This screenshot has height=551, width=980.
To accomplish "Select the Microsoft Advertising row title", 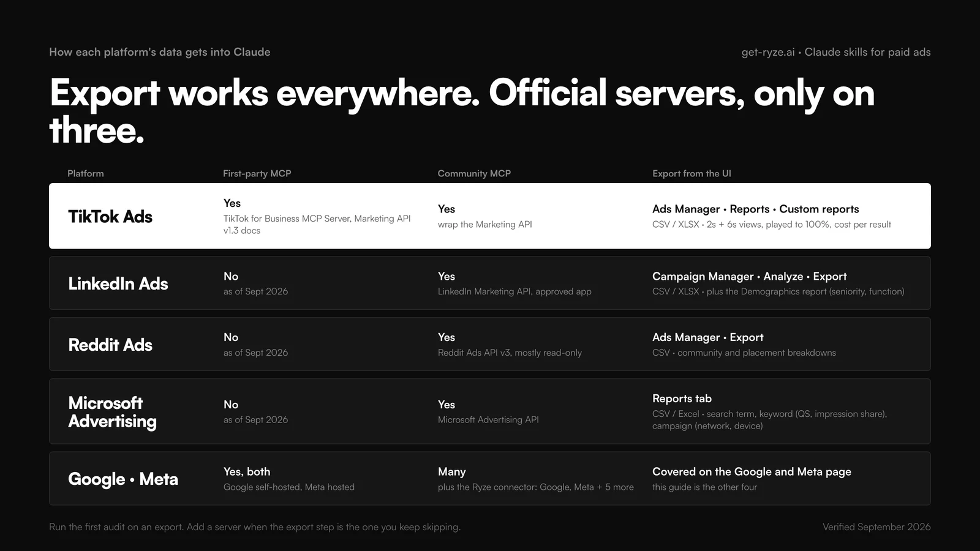I will [112, 412].
